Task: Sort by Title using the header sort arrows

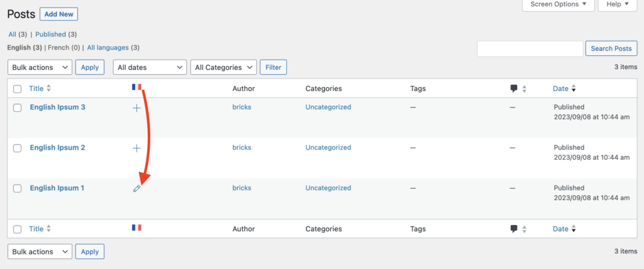Action: coord(49,89)
